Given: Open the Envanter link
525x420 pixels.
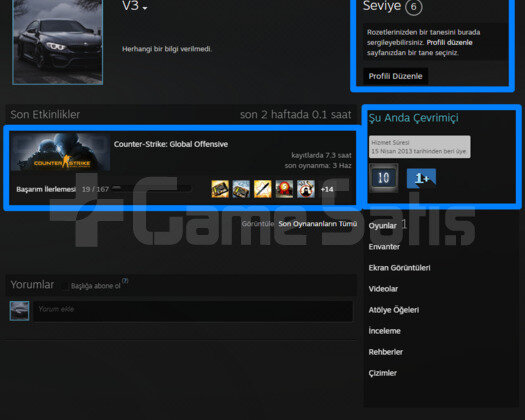Looking at the screenshot, I should pyautogui.click(x=384, y=247).
